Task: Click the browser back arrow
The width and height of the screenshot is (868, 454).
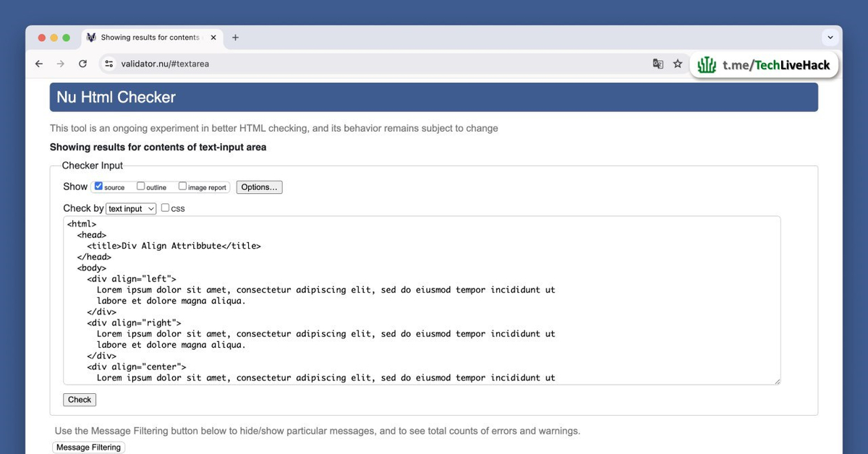Action: [x=39, y=64]
